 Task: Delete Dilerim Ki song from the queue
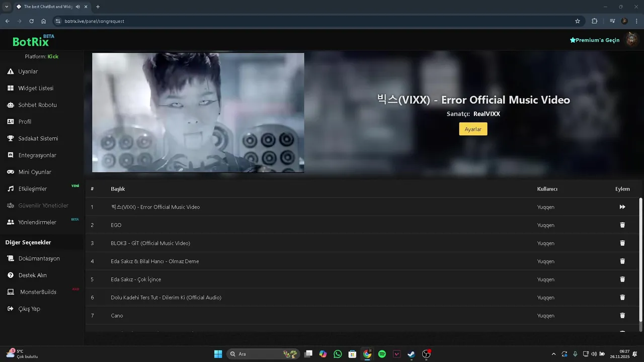(x=622, y=298)
